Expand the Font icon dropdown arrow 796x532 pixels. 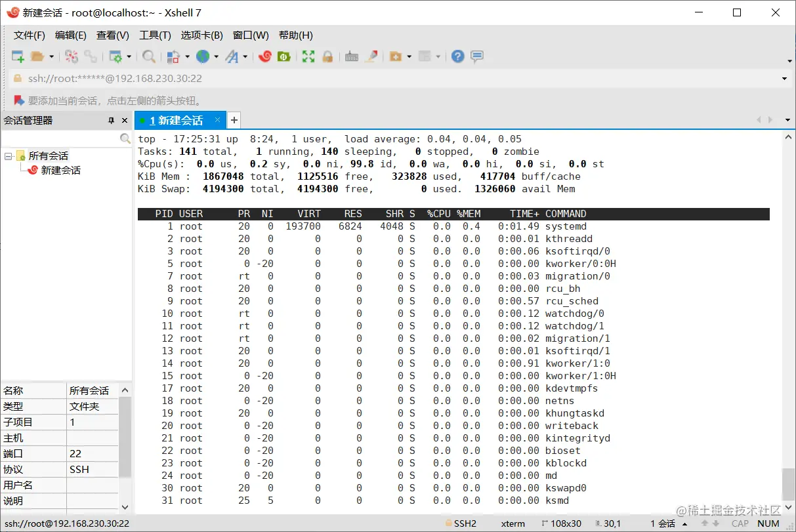[245, 57]
